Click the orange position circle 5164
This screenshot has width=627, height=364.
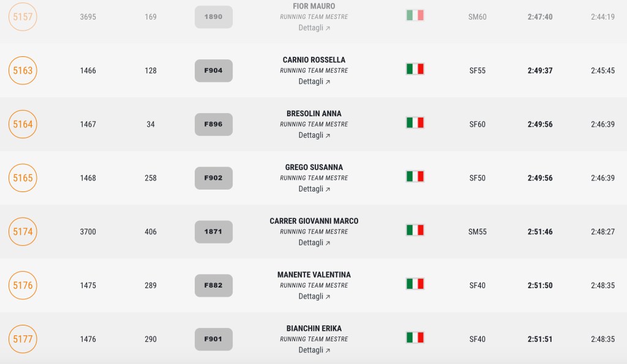click(23, 124)
